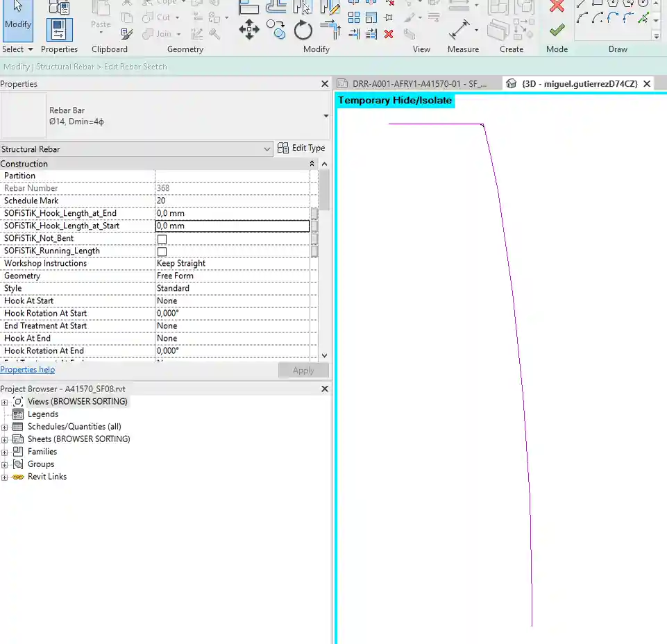The width and height of the screenshot is (667, 644).
Task: Click the Move tool icon
Action: coord(248,29)
